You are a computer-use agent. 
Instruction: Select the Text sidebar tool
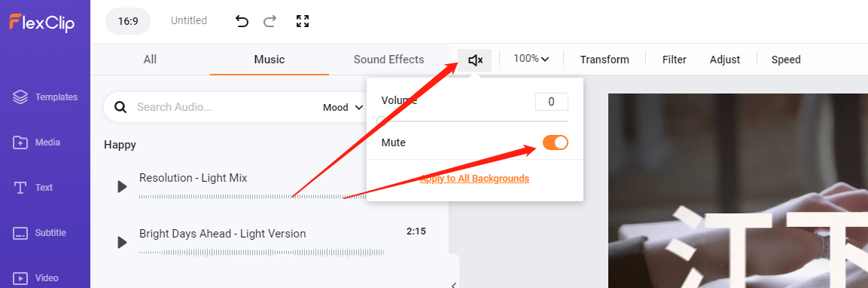tap(32, 188)
